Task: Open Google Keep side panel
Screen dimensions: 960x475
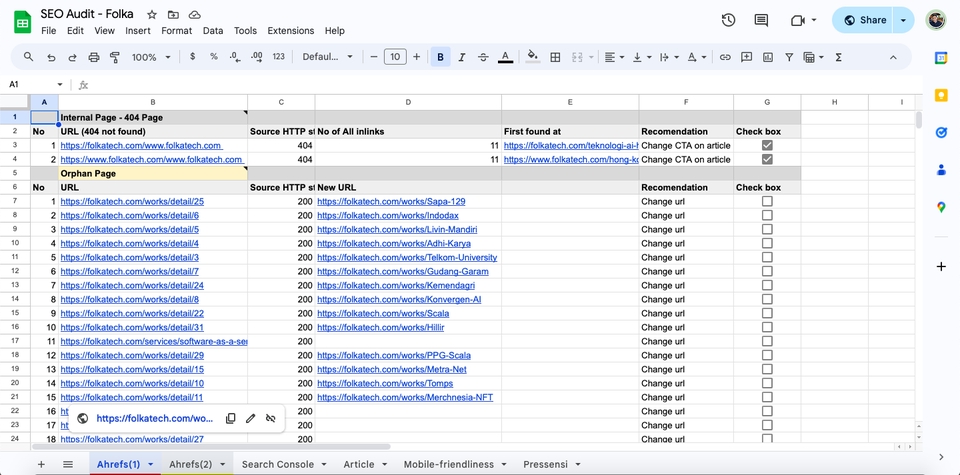Action: [x=941, y=95]
